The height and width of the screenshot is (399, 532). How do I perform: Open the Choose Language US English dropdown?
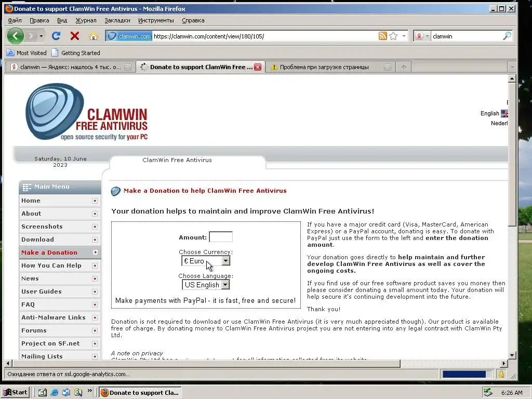(206, 285)
